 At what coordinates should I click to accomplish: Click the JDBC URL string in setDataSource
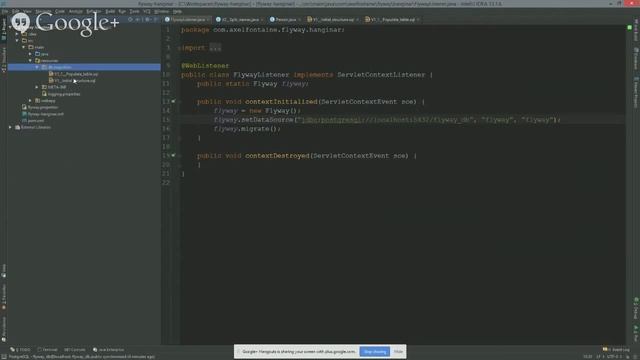click(387, 120)
